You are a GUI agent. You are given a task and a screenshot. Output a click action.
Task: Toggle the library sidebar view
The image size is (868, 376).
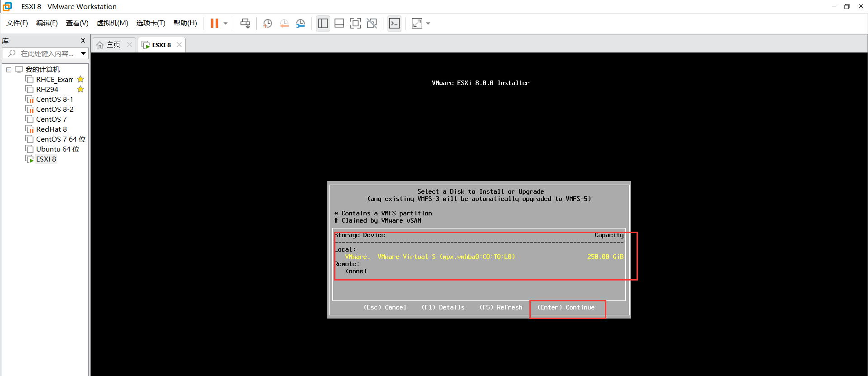point(323,23)
